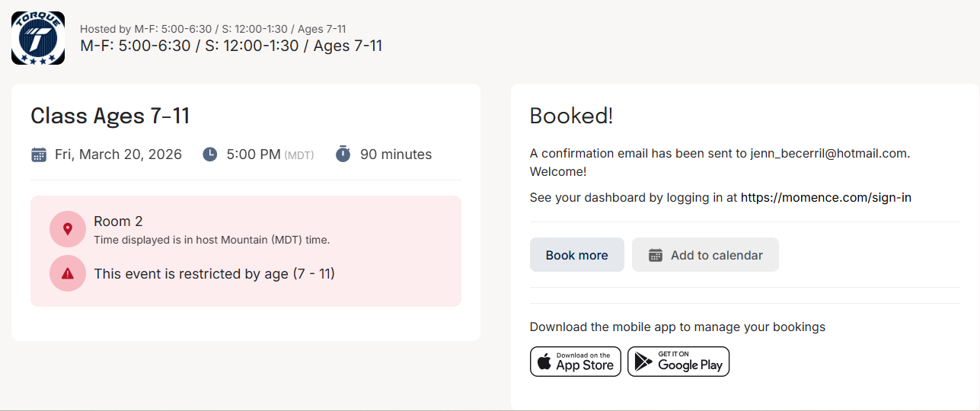Click the Torque logo in the header
Screen dimensions: 980x411
coord(38,38)
